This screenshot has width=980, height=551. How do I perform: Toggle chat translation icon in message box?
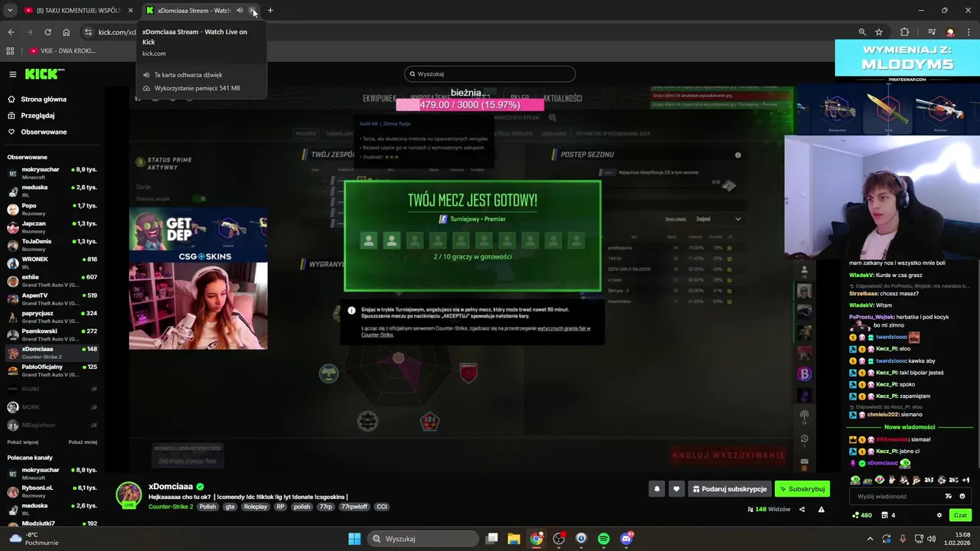point(949,496)
